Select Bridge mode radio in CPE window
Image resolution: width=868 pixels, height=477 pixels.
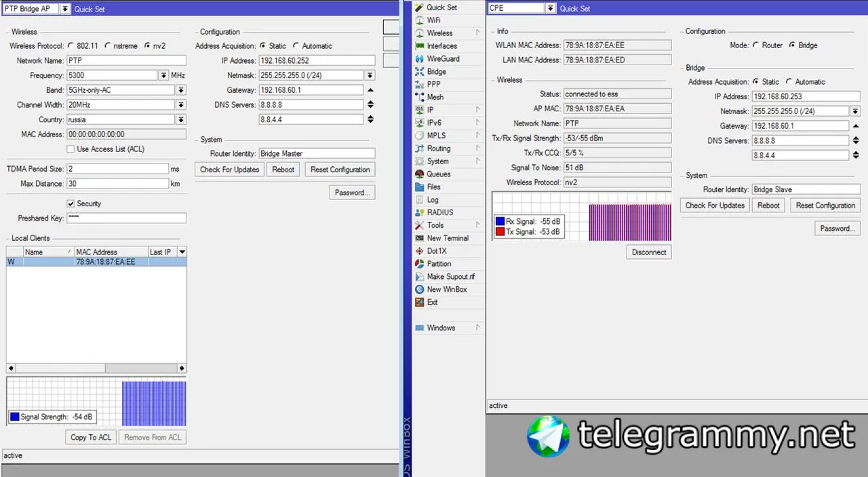pos(791,45)
